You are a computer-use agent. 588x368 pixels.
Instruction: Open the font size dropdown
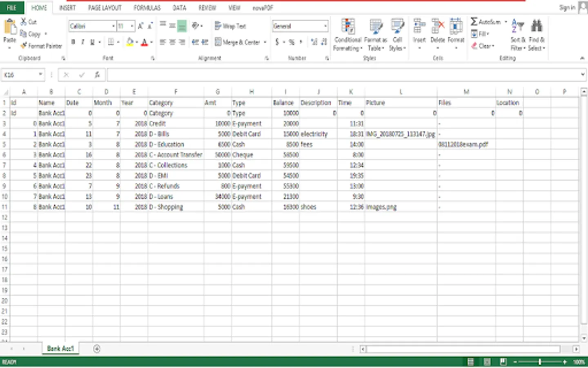tap(131, 26)
